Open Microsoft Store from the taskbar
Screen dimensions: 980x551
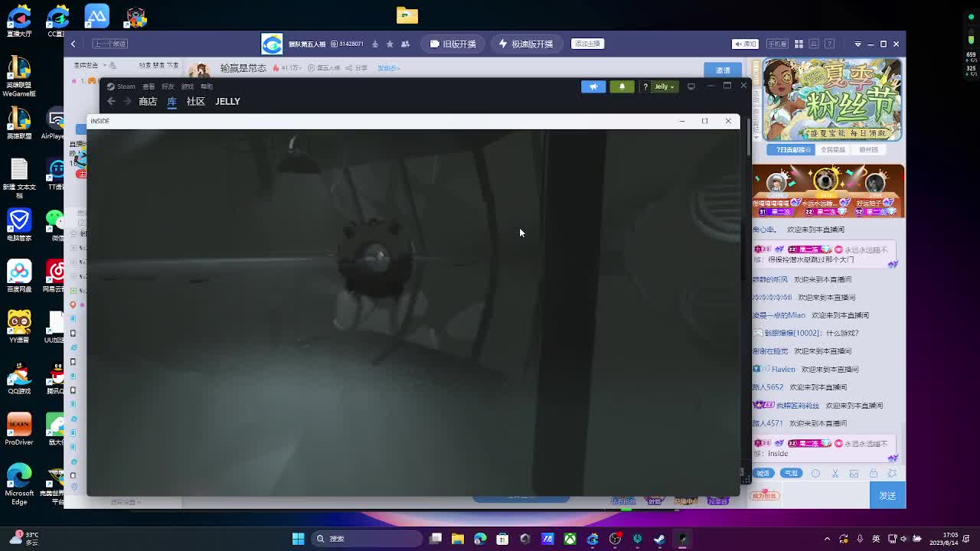coord(502,539)
